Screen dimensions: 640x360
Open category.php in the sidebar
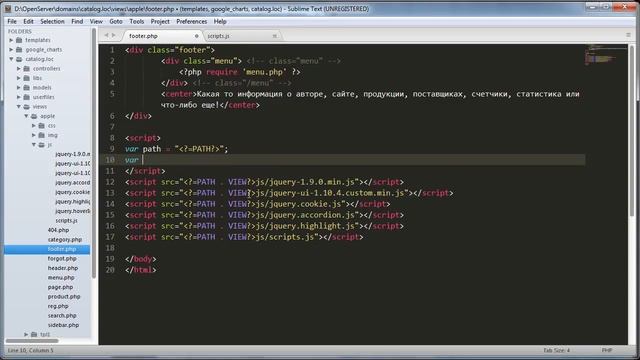pyautogui.click(x=64, y=240)
